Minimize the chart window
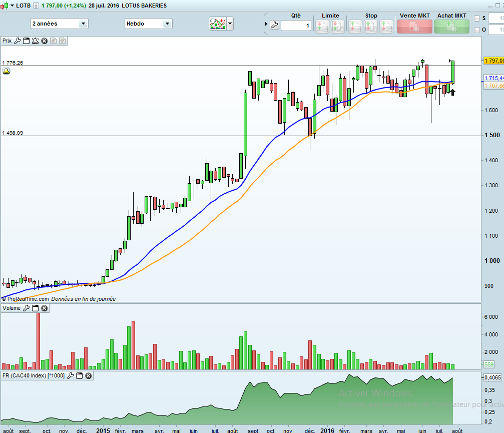 [490, 6]
